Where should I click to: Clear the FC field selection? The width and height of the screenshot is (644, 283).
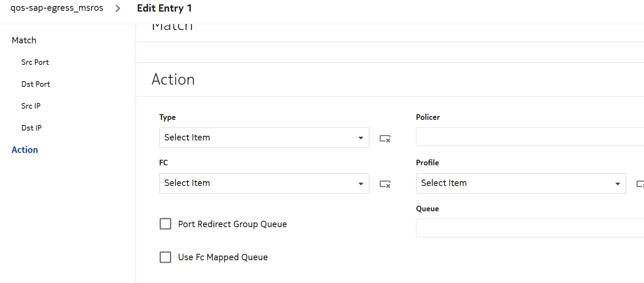385,184
